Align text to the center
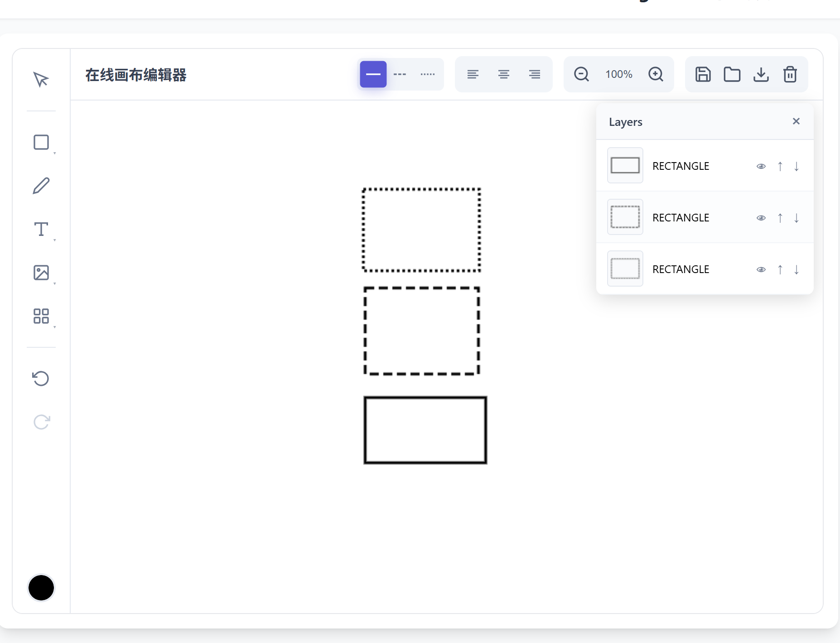Viewport: 840px width, 643px height. click(x=503, y=74)
